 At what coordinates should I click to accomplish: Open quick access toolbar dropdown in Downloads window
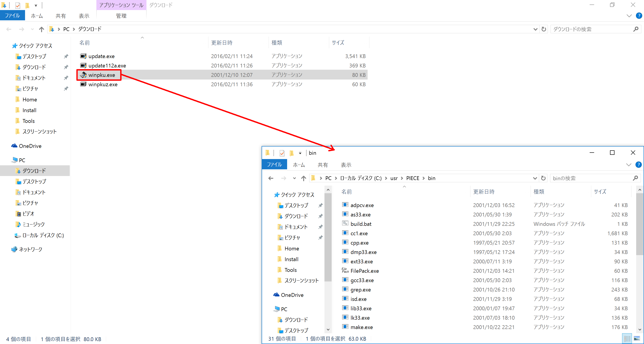click(36, 5)
